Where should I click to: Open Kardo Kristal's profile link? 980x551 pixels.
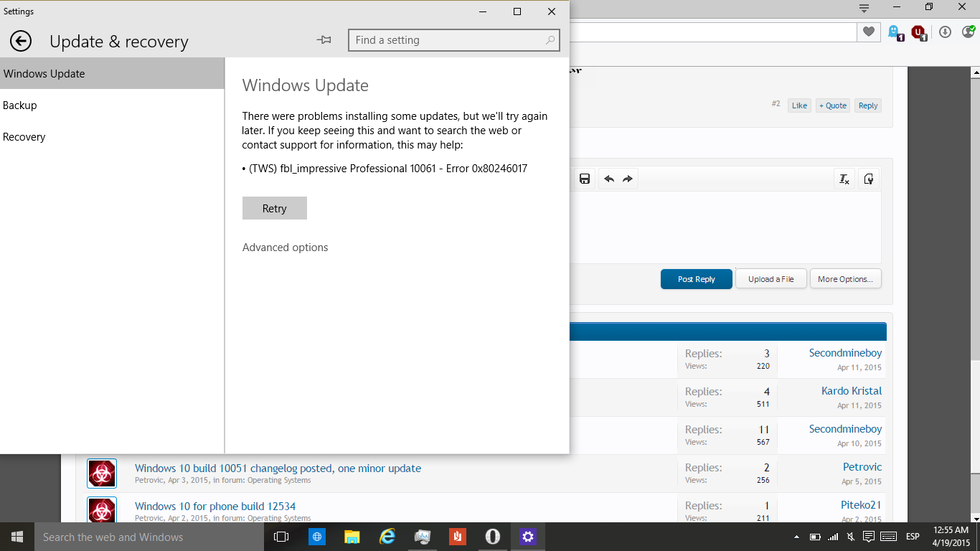click(x=852, y=391)
